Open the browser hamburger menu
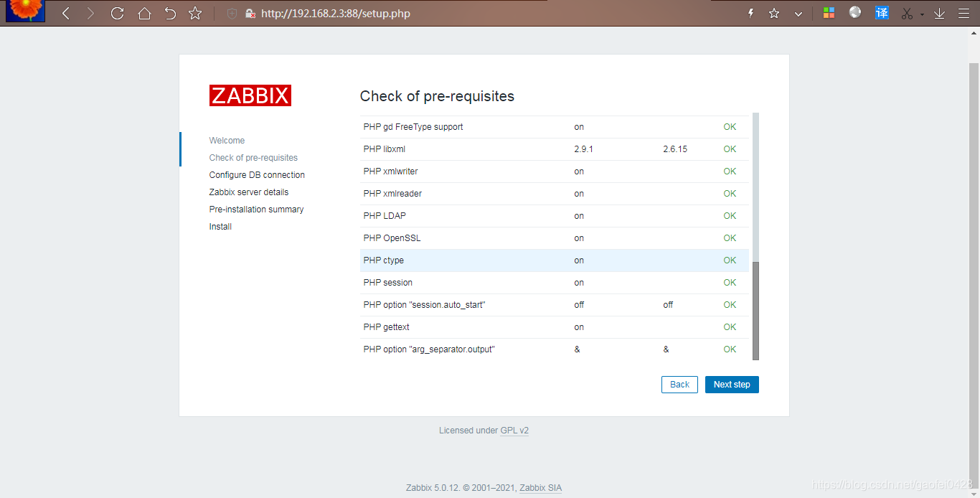980x498 pixels. (x=963, y=13)
